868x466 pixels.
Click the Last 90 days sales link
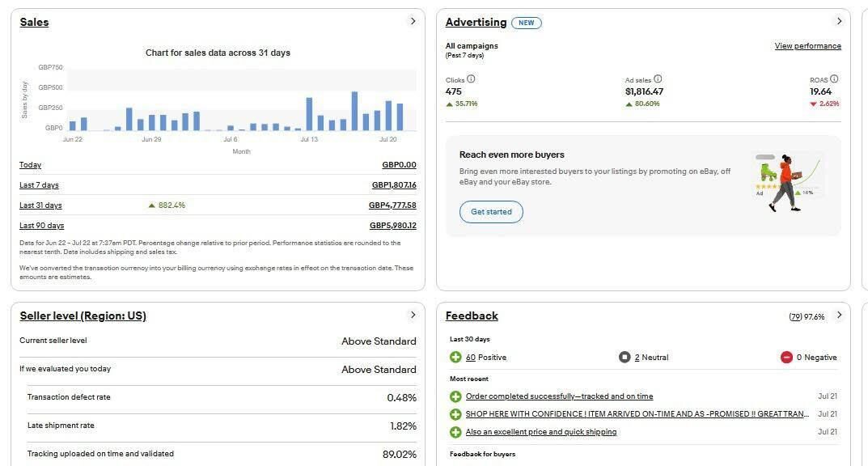coord(41,226)
